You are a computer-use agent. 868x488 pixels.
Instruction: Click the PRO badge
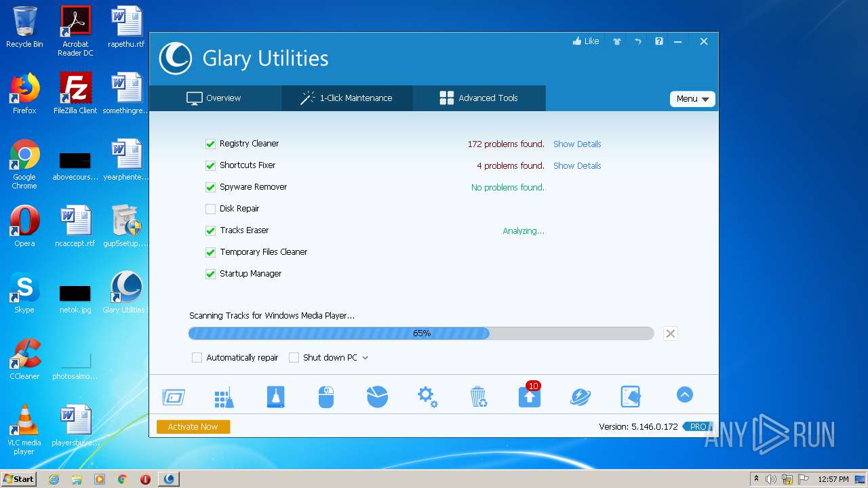[x=698, y=426]
